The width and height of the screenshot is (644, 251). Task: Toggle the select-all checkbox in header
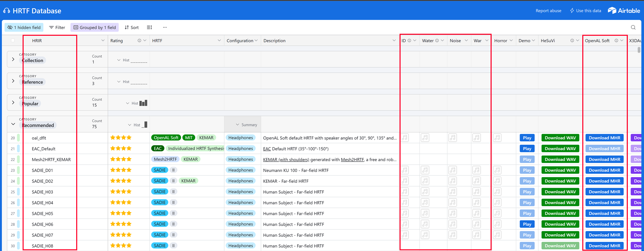pyautogui.click(x=13, y=40)
